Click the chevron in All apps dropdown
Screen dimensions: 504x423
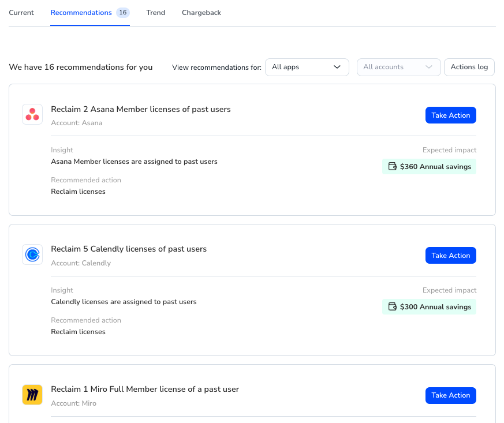337,67
